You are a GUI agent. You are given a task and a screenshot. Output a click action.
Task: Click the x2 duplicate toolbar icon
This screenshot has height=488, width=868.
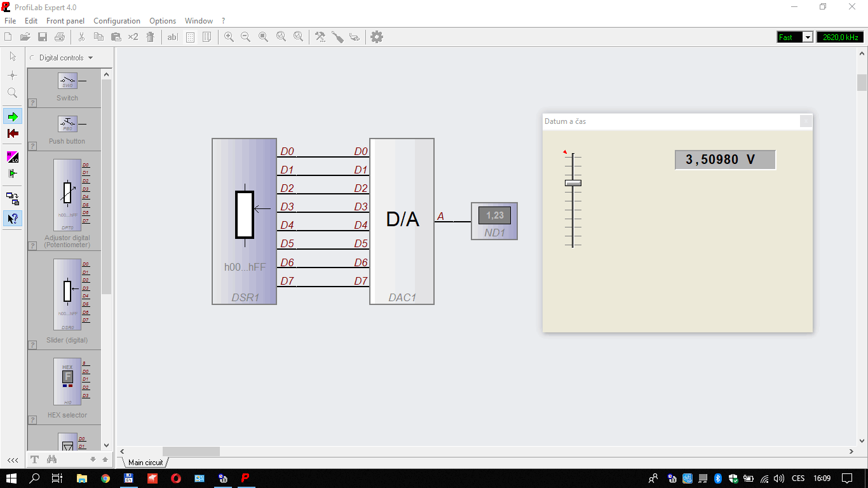[x=133, y=37]
